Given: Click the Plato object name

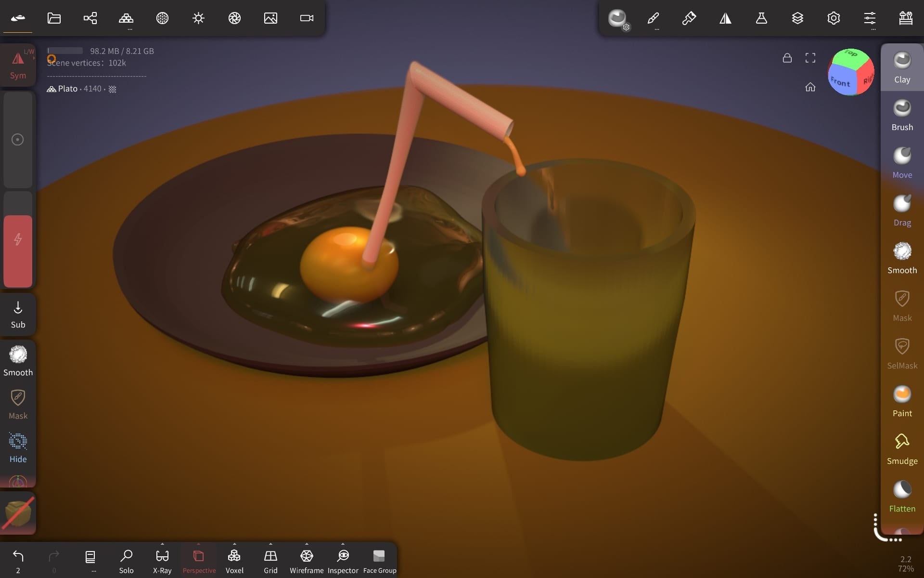Looking at the screenshot, I should coord(68,89).
